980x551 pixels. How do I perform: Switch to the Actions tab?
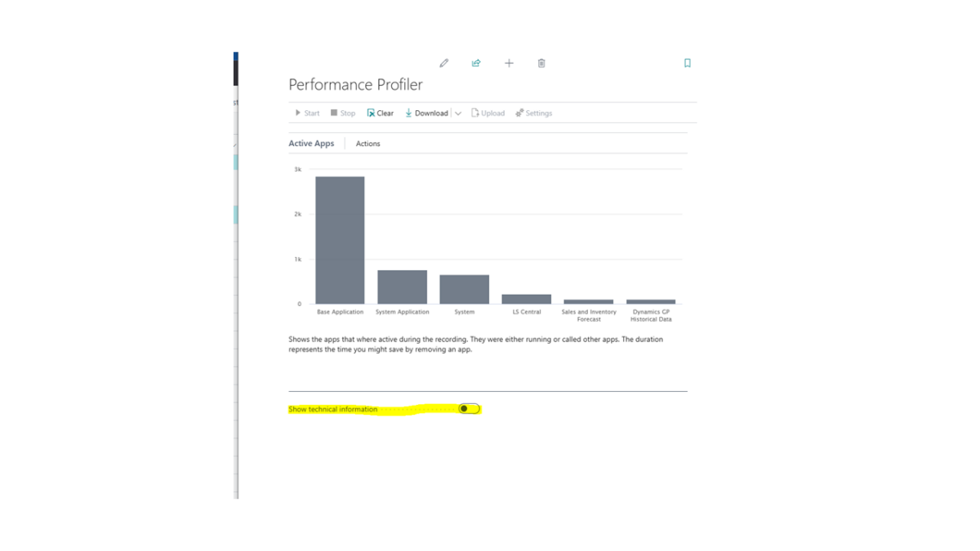[367, 143]
